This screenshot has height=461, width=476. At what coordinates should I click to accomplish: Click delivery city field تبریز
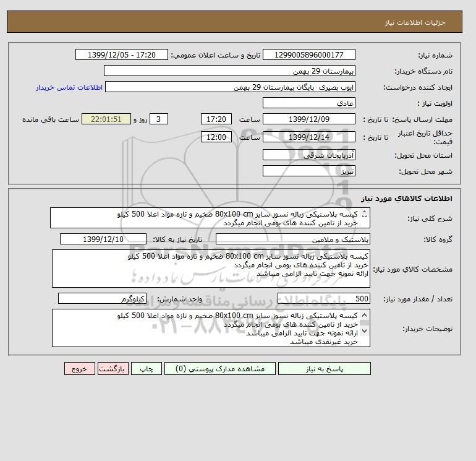pyautogui.click(x=308, y=171)
